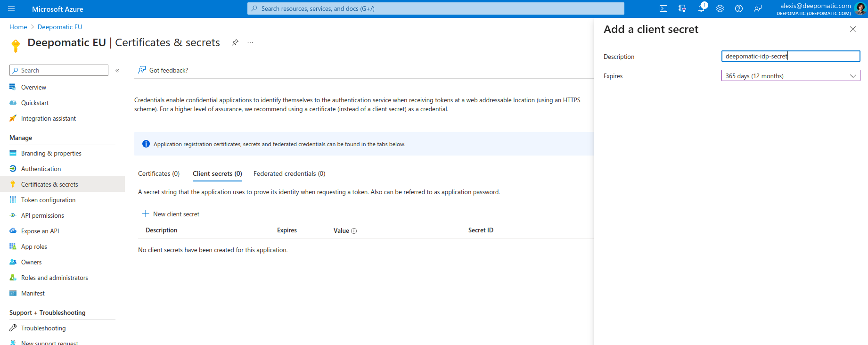868x345 pixels.
Task: Close the Add a client secret panel
Action: [853, 29]
